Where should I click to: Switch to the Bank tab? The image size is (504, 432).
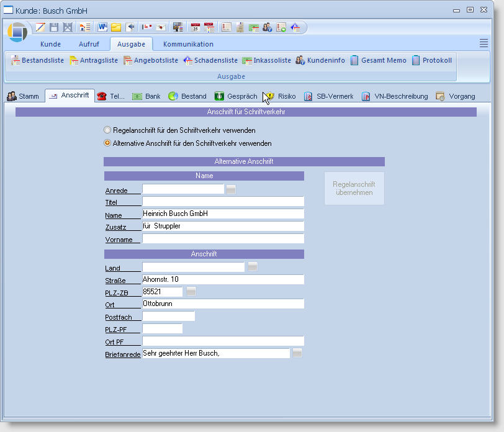146,96
